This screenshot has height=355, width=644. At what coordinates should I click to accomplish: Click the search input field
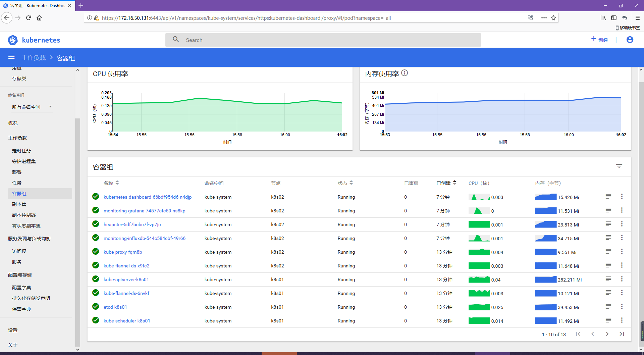tap(323, 40)
